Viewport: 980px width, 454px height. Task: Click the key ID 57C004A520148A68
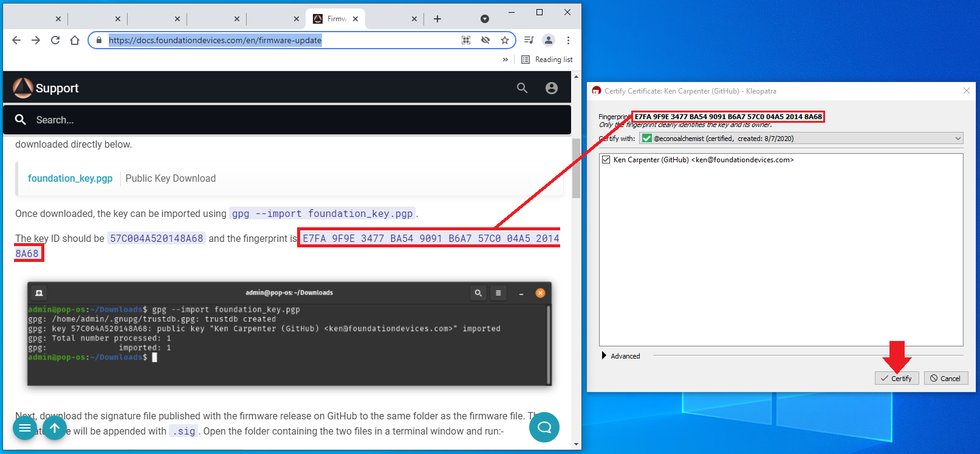tap(157, 238)
